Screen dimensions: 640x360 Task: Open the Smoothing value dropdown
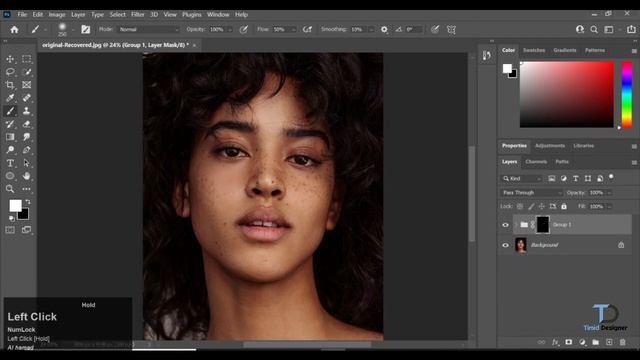[x=371, y=29]
